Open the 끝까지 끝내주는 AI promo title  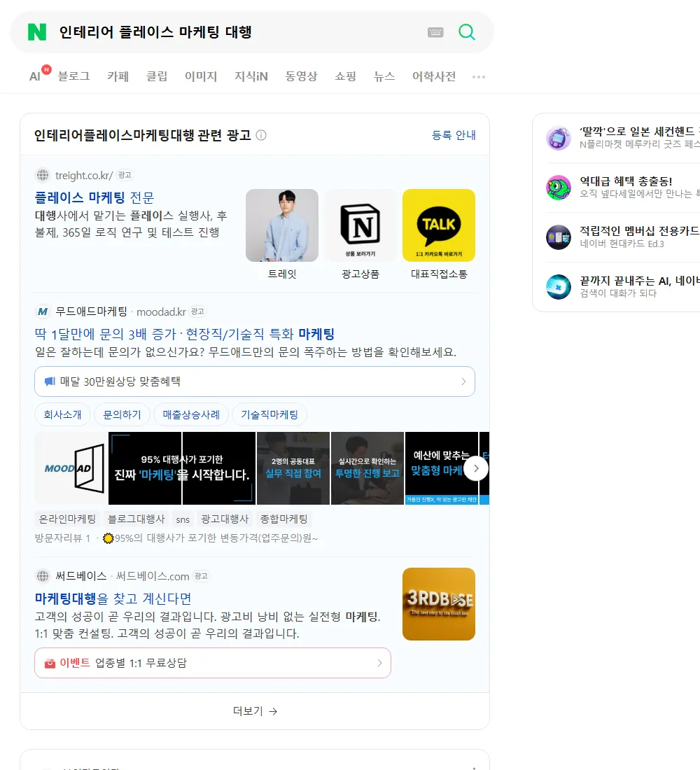(639, 281)
